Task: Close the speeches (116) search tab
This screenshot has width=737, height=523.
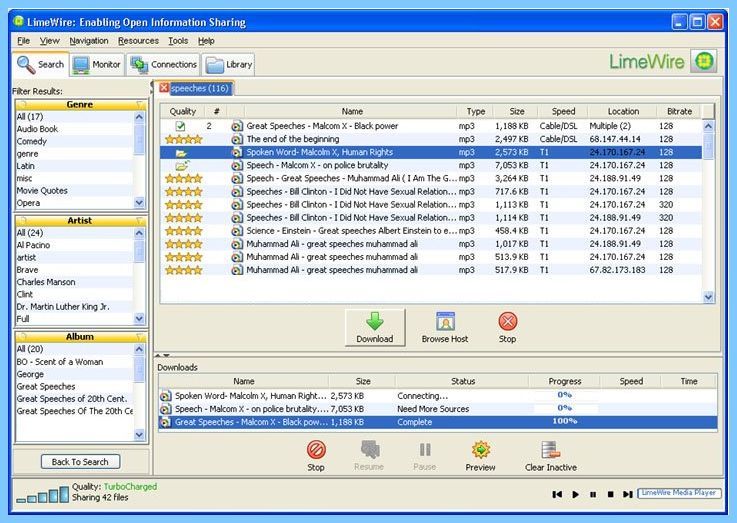Action: (164, 88)
